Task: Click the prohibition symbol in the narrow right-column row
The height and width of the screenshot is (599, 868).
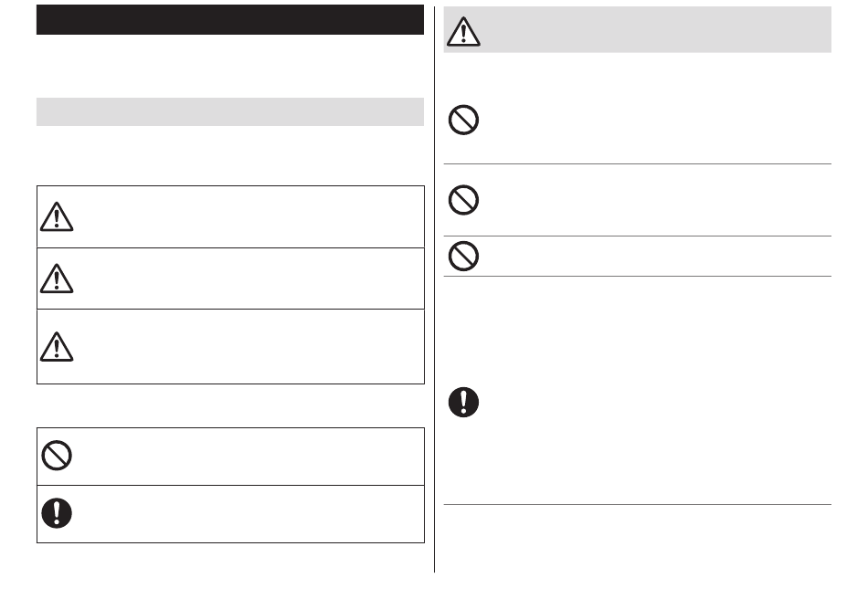Action: [x=463, y=256]
